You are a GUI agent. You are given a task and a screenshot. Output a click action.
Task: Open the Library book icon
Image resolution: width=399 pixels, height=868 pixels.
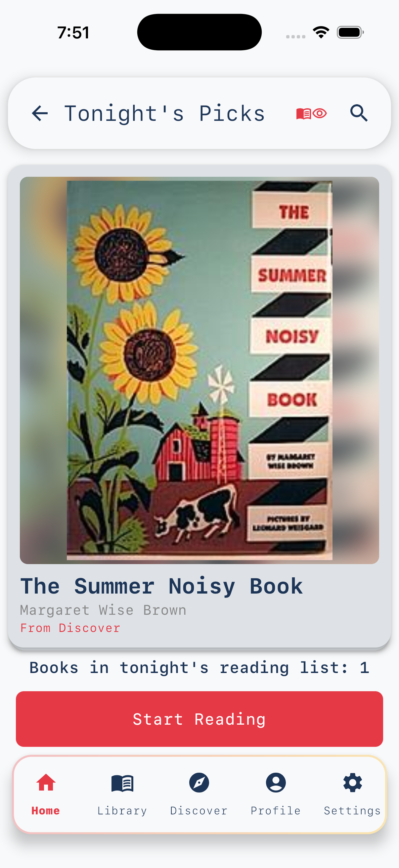point(122,792)
